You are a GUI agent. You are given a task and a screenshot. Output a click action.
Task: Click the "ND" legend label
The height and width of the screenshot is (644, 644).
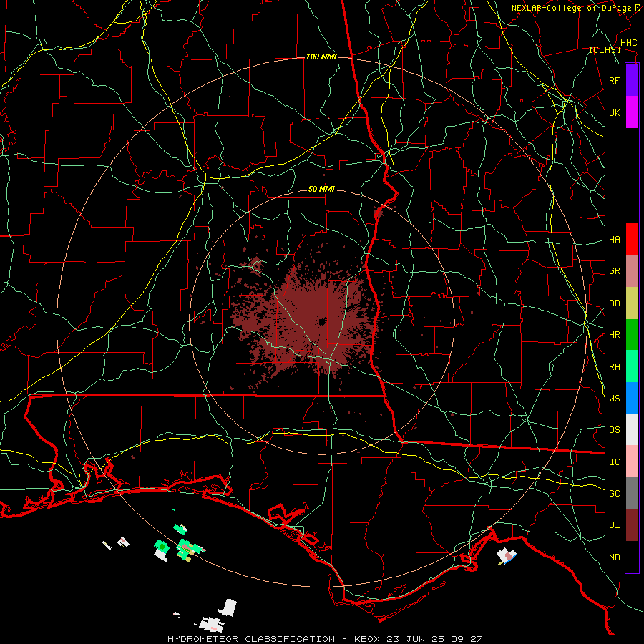(614, 557)
